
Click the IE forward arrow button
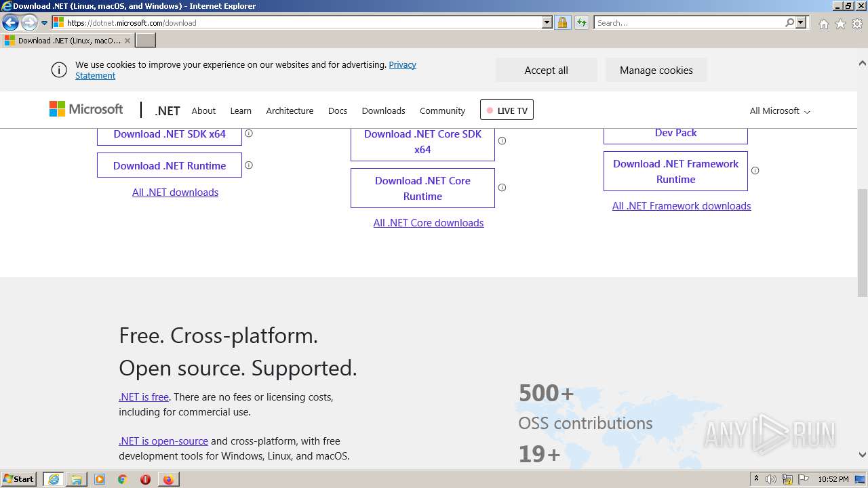(29, 23)
